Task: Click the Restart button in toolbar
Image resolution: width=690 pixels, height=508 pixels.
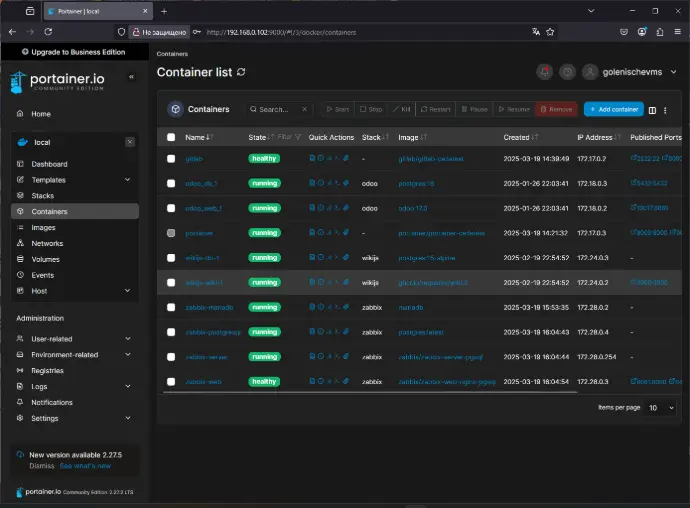Action: [435, 109]
